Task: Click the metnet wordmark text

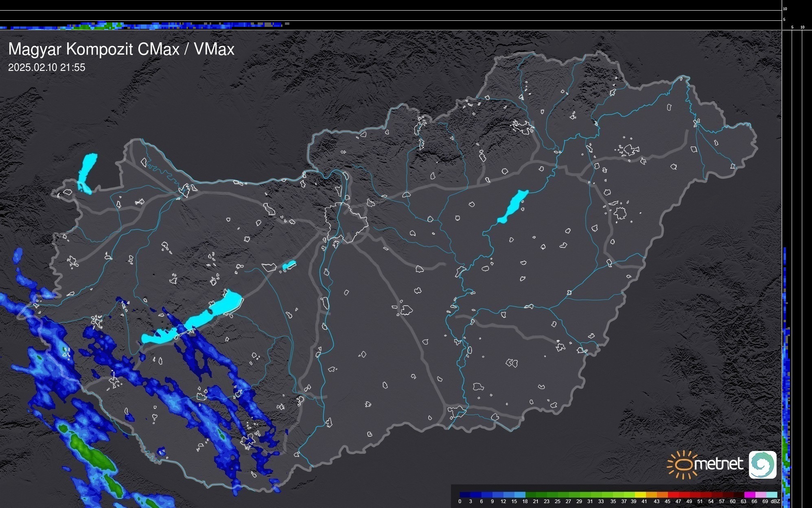Action: click(718, 464)
